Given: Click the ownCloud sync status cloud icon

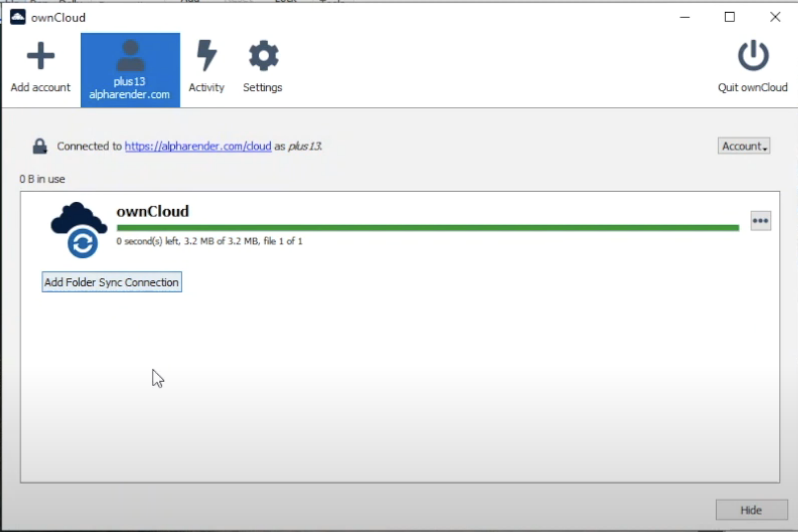Looking at the screenshot, I should 79,230.
